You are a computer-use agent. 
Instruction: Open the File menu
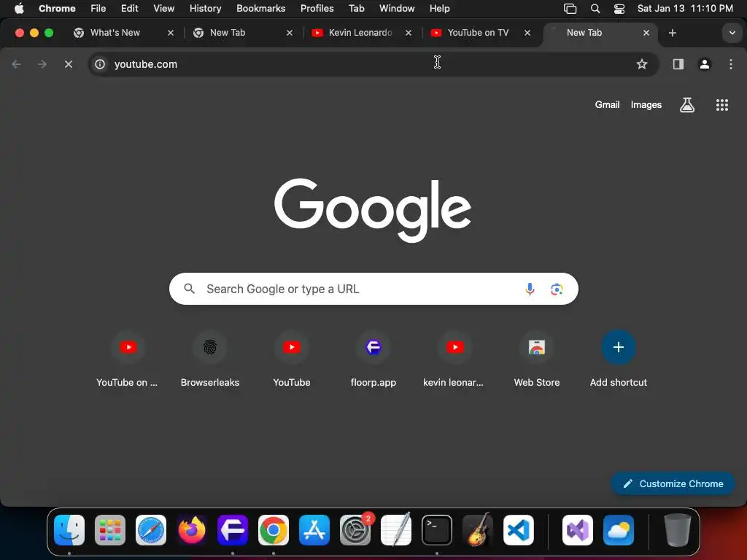[x=98, y=8]
